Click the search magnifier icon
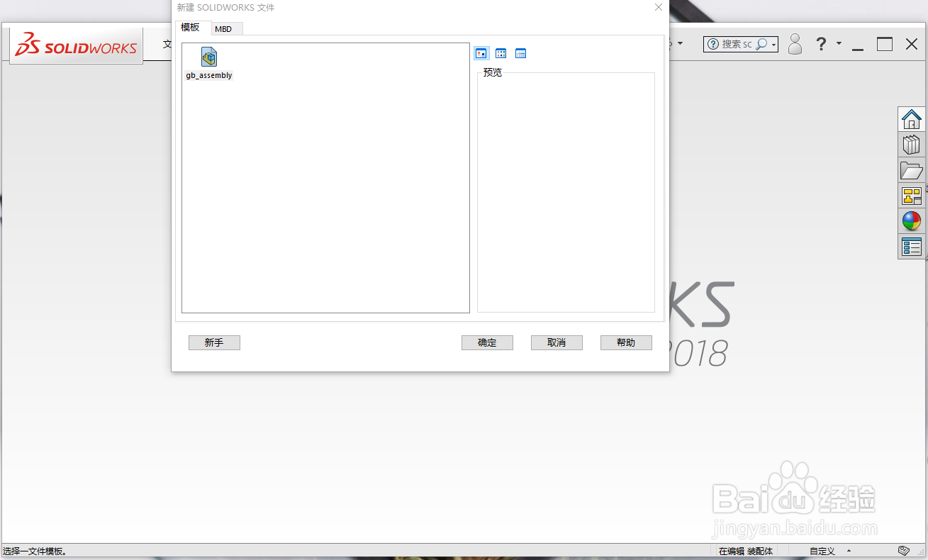Viewport: 928px width, 560px height. pos(761,44)
